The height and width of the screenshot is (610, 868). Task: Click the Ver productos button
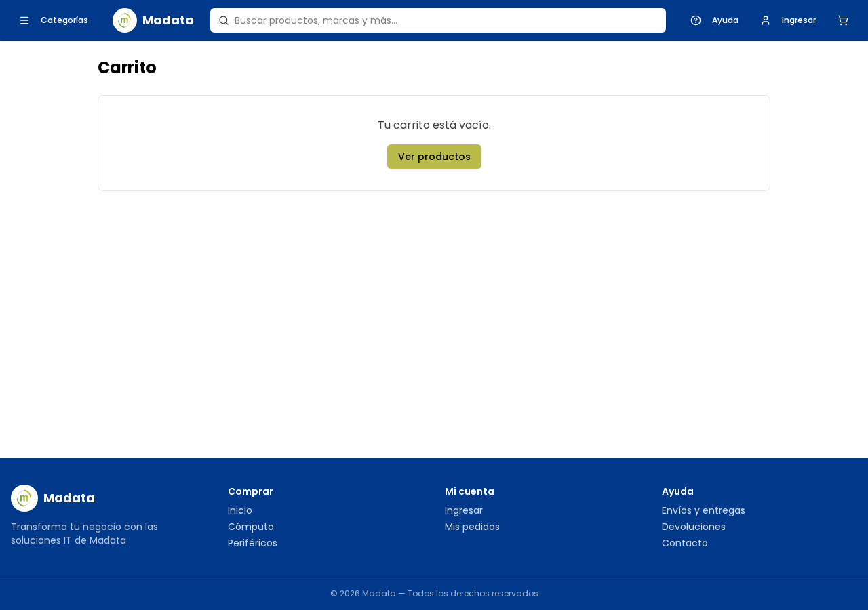pos(434,157)
